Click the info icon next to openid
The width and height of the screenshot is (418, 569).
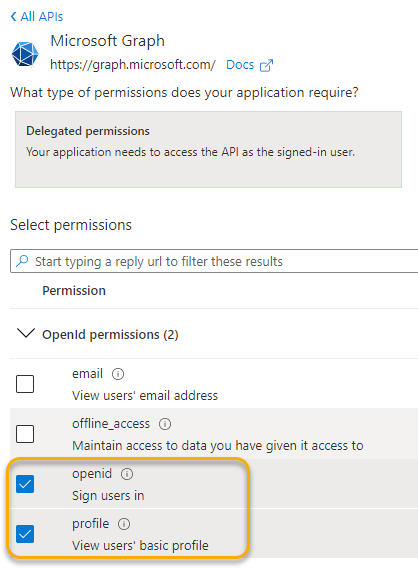pos(127,474)
